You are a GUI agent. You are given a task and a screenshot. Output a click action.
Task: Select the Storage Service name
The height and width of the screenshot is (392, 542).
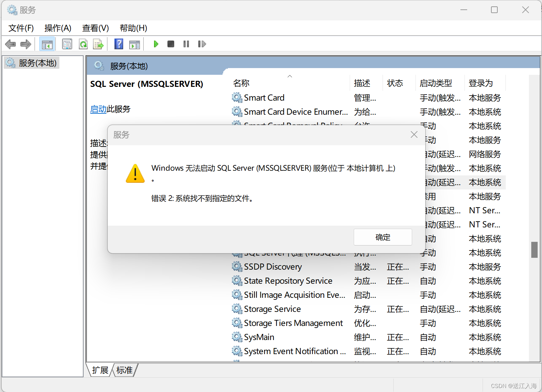tap(272, 309)
